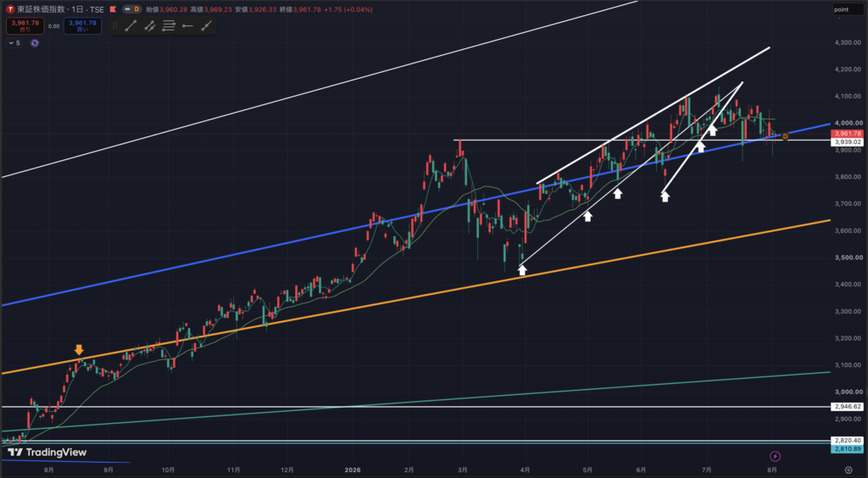Click the 10月 label on the time axis
The height and width of the screenshot is (478, 868).
[x=170, y=470]
